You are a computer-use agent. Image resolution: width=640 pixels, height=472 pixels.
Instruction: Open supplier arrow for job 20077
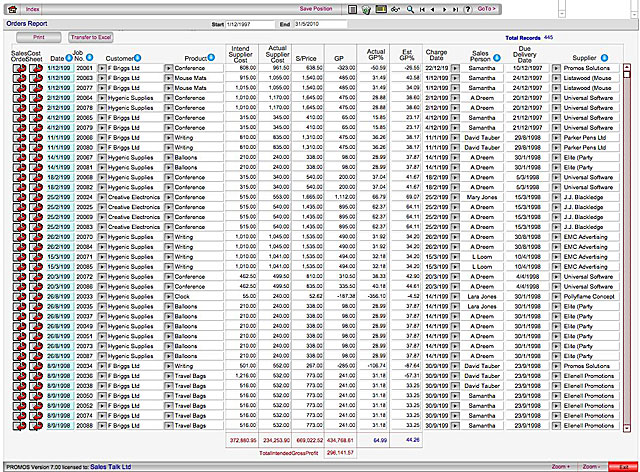[556, 88]
